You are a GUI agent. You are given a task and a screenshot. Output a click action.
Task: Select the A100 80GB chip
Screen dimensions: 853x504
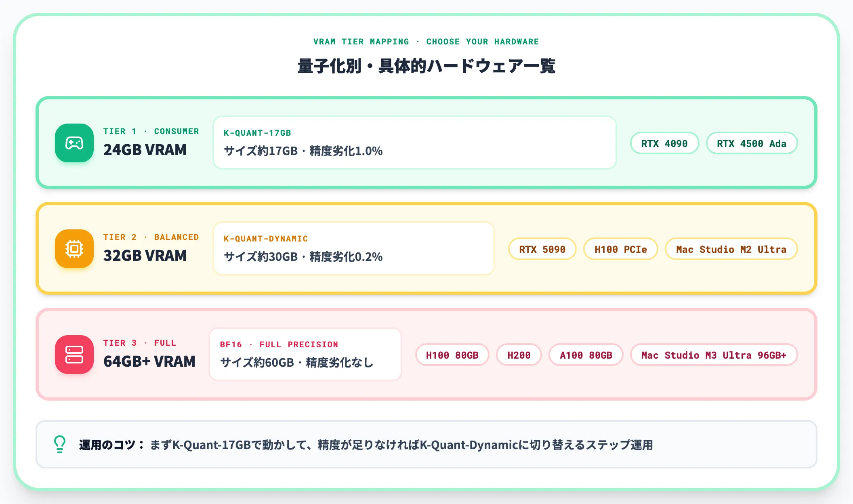click(x=586, y=355)
